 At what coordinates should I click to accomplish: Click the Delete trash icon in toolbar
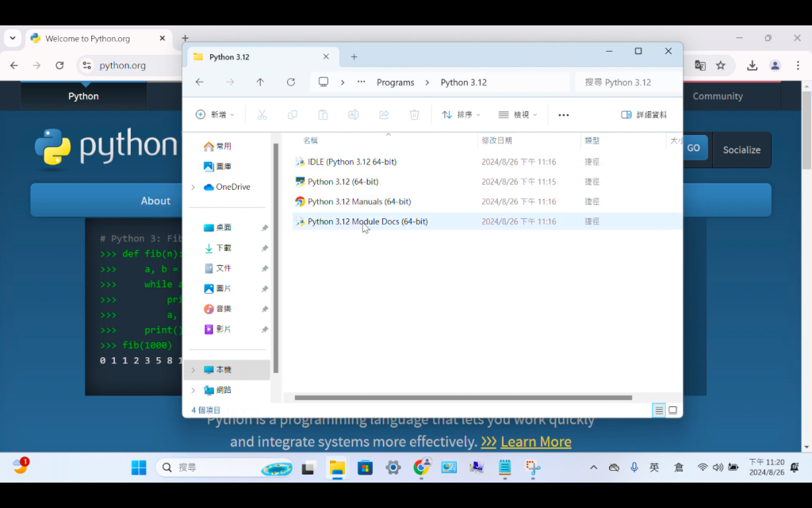414,114
